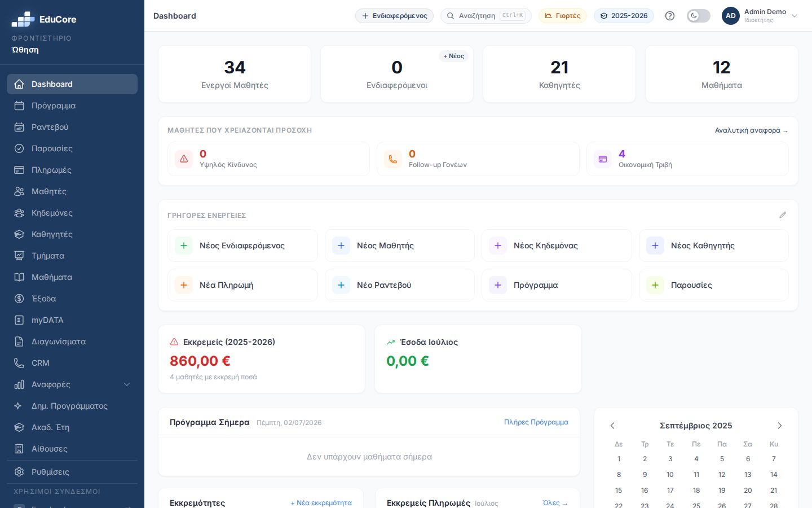
Task: Focus the Αναζήτηση search field
Action: point(486,16)
